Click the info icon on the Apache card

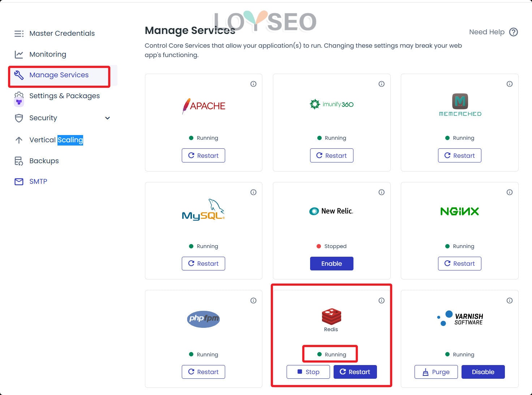pos(253,83)
